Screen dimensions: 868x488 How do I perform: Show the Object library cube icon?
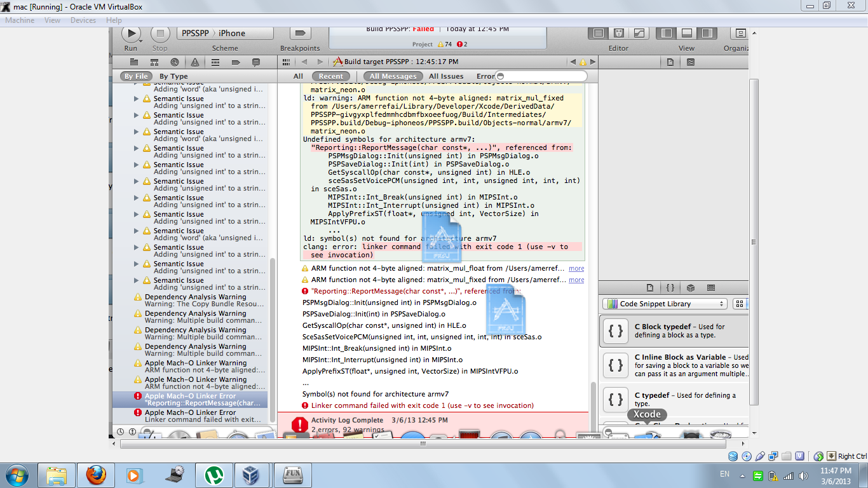691,288
